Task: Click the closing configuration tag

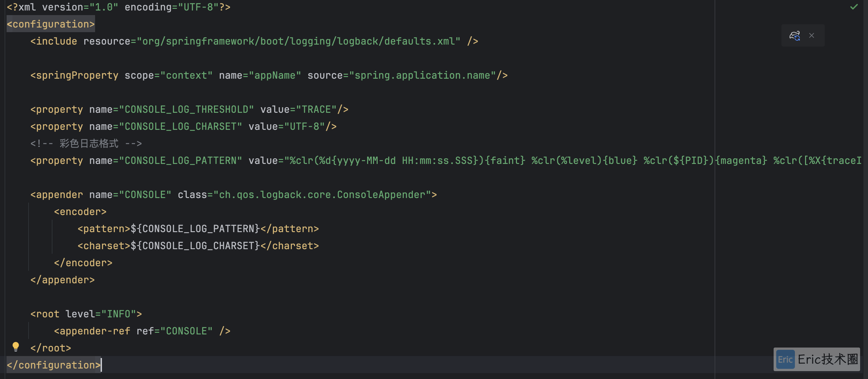Action: point(53,365)
